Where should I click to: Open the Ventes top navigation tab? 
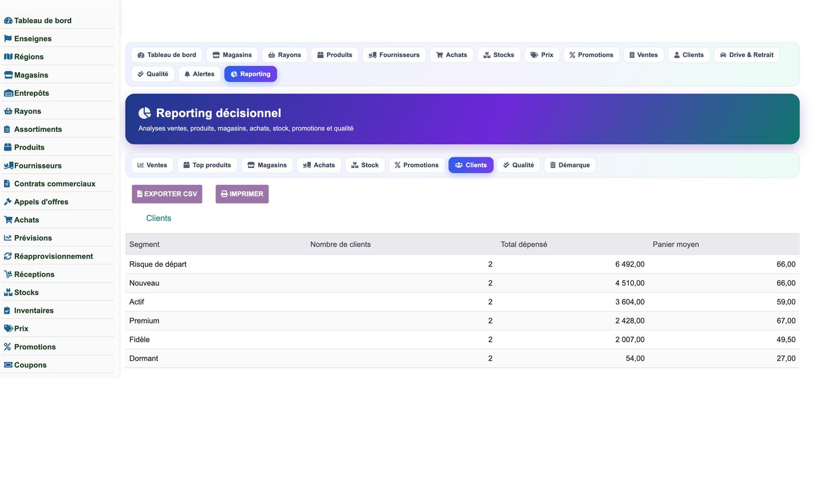click(644, 55)
